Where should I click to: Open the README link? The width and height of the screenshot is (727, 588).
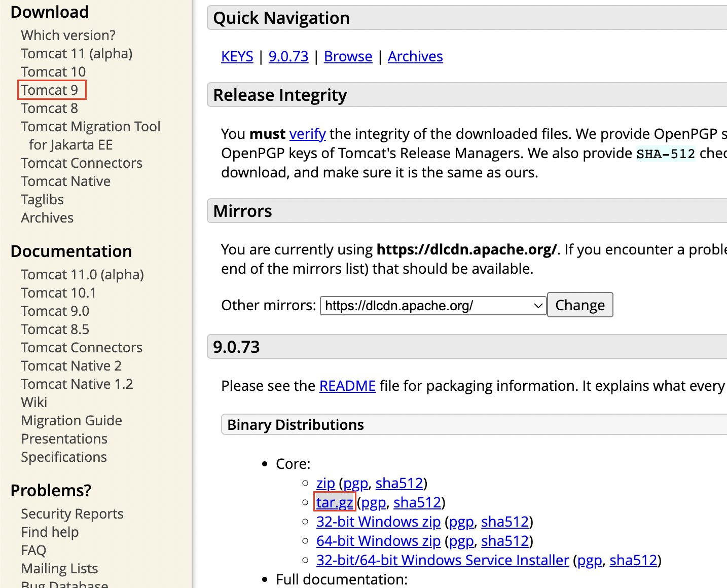pos(347,386)
